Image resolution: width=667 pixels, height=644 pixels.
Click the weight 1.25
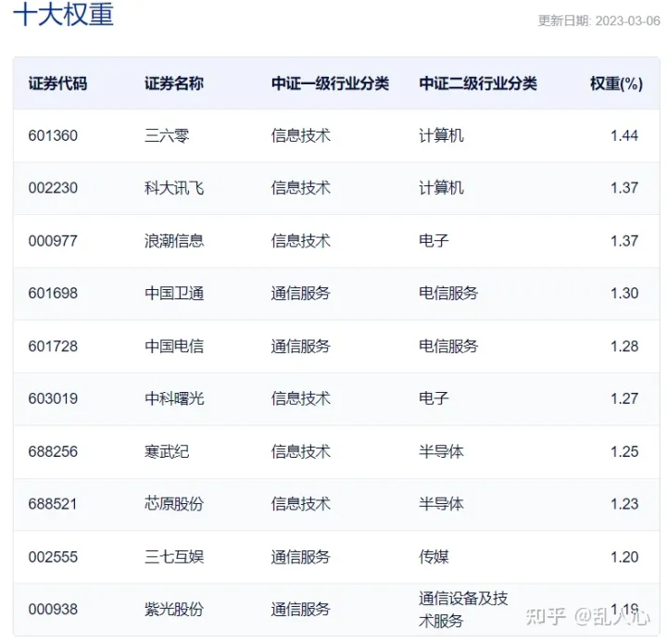[x=624, y=452]
